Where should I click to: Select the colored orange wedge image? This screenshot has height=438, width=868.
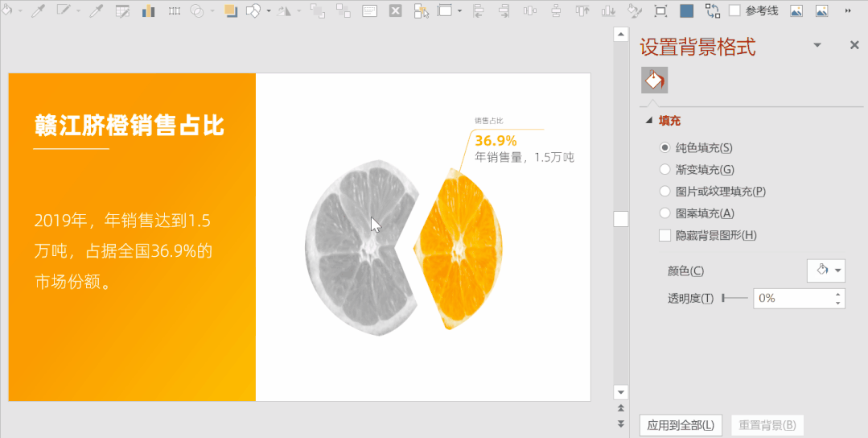459,249
